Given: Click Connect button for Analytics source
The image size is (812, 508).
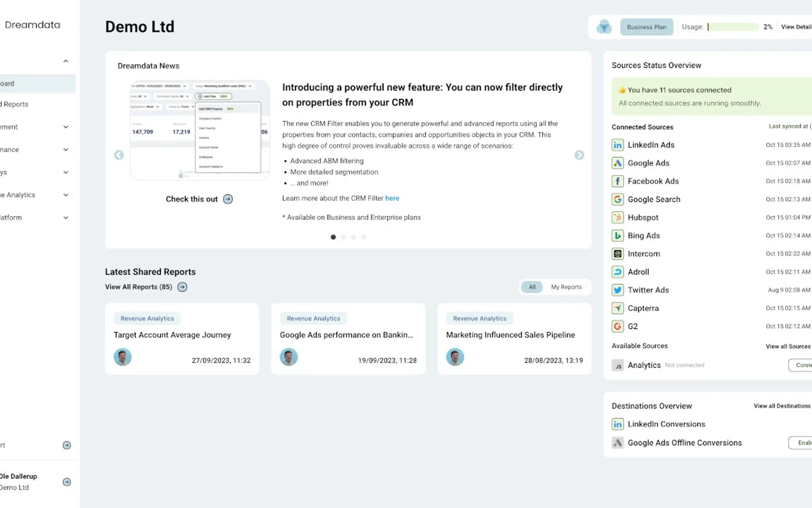Looking at the screenshot, I should coord(800,365).
